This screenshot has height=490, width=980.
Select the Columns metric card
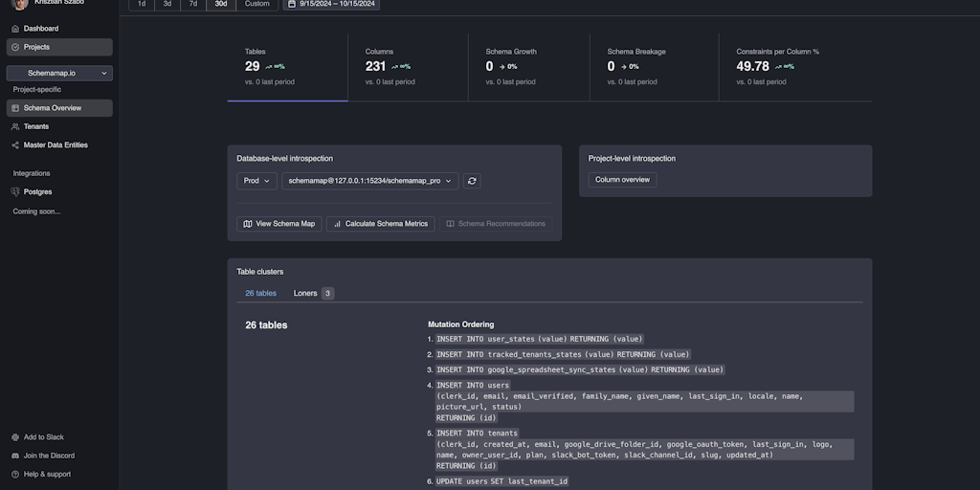408,67
